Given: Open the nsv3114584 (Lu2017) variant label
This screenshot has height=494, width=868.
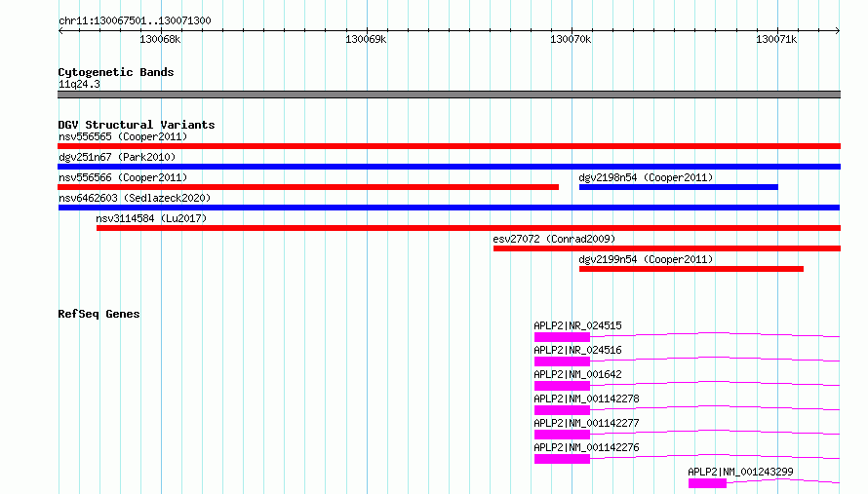Looking at the screenshot, I should point(151,218).
